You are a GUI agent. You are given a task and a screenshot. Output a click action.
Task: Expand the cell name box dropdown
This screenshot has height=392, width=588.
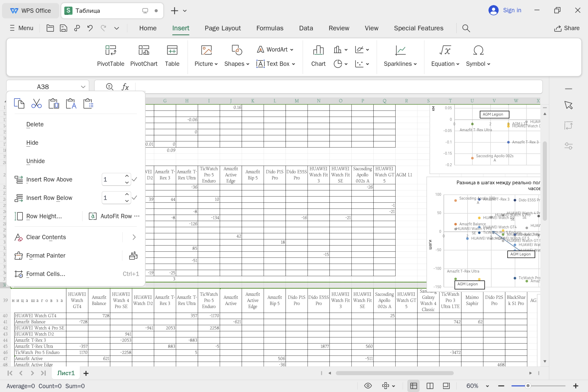click(x=83, y=87)
